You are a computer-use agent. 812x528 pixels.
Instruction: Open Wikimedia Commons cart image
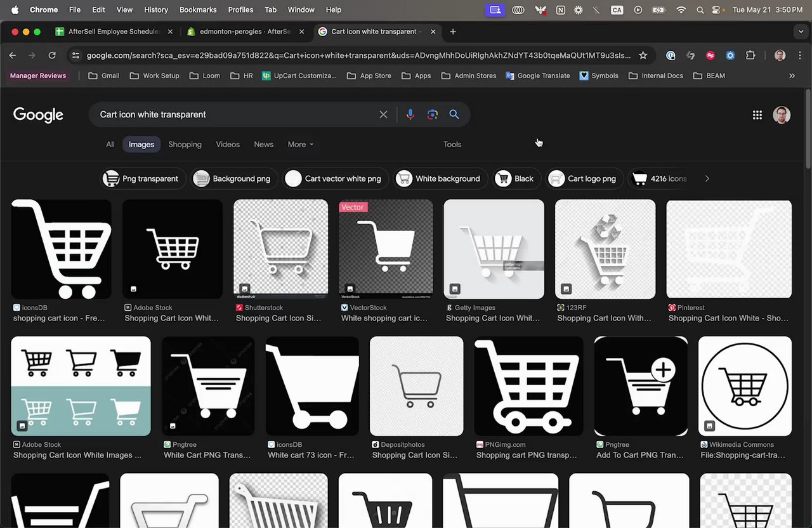tap(745, 386)
